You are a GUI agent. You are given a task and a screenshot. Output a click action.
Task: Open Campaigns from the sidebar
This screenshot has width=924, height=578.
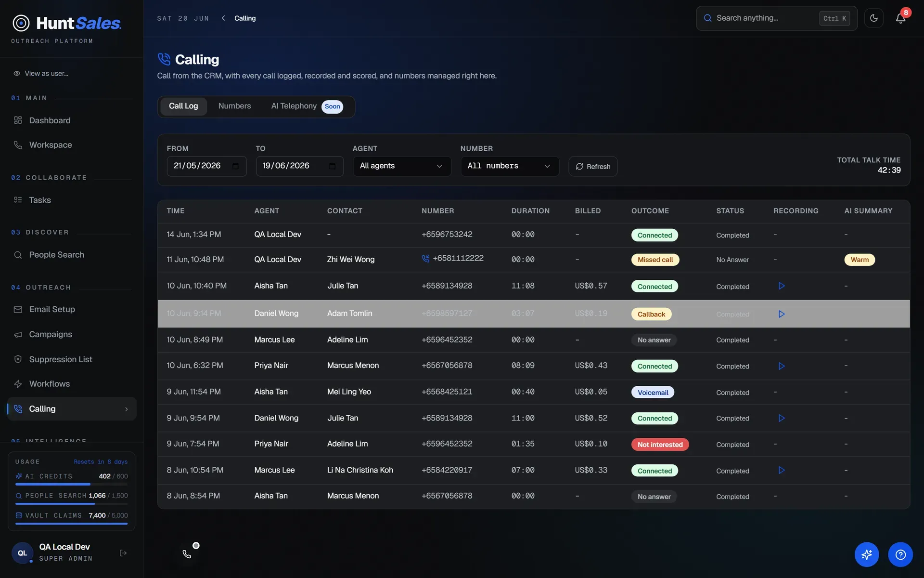tap(72, 334)
